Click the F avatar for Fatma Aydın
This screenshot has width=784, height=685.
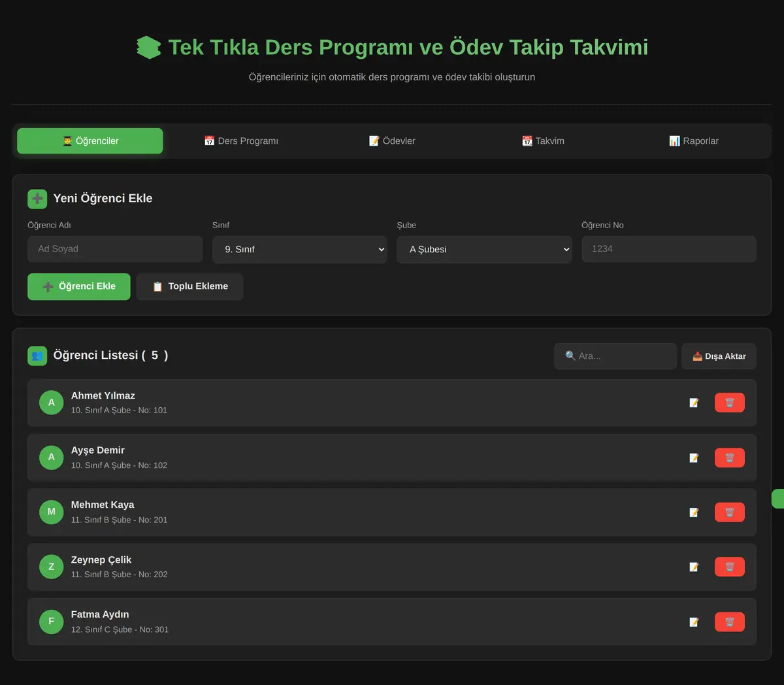click(x=52, y=622)
